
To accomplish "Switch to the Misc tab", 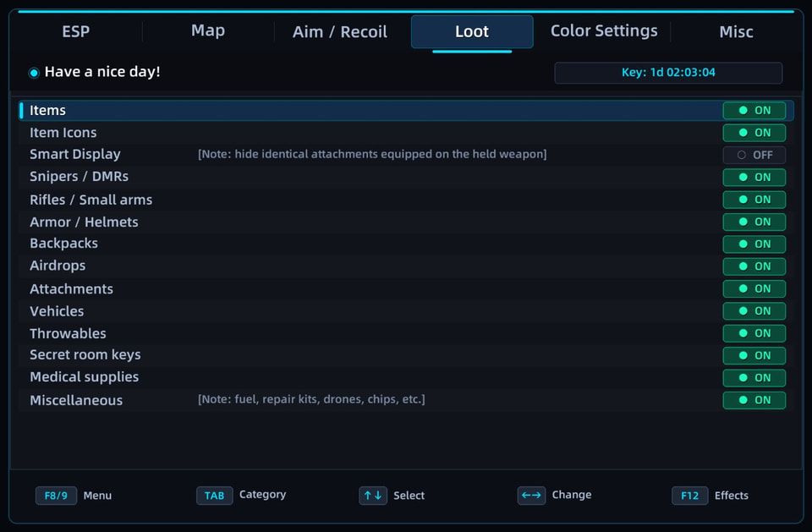I will (x=736, y=31).
